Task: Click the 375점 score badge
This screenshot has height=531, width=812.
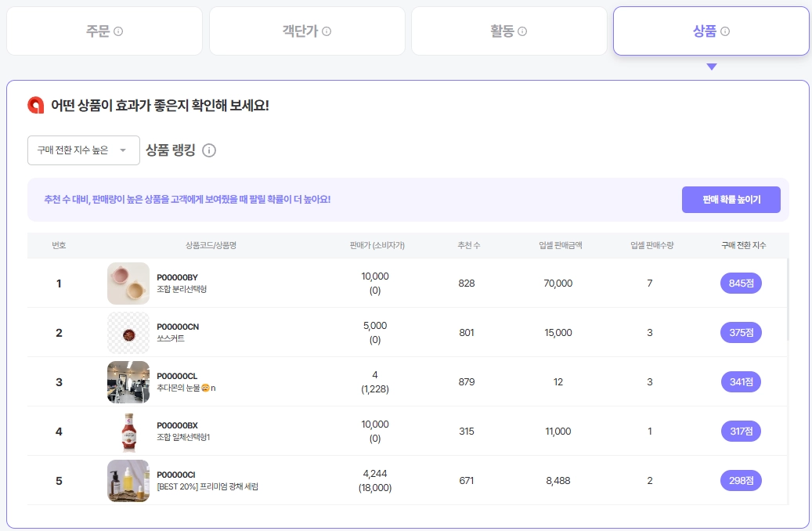Action: coord(741,332)
